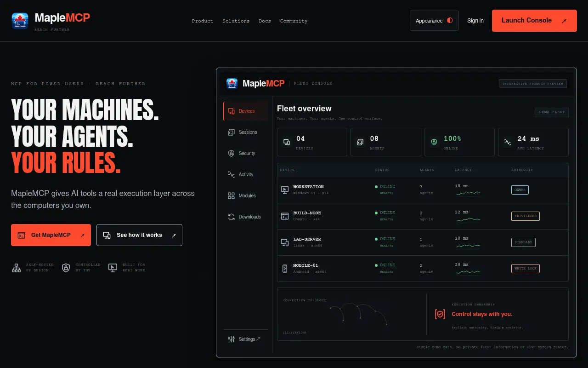Open the Settings sliders icon
The width and height of the screenshot is (588, 368).
(x=232, y=339)
